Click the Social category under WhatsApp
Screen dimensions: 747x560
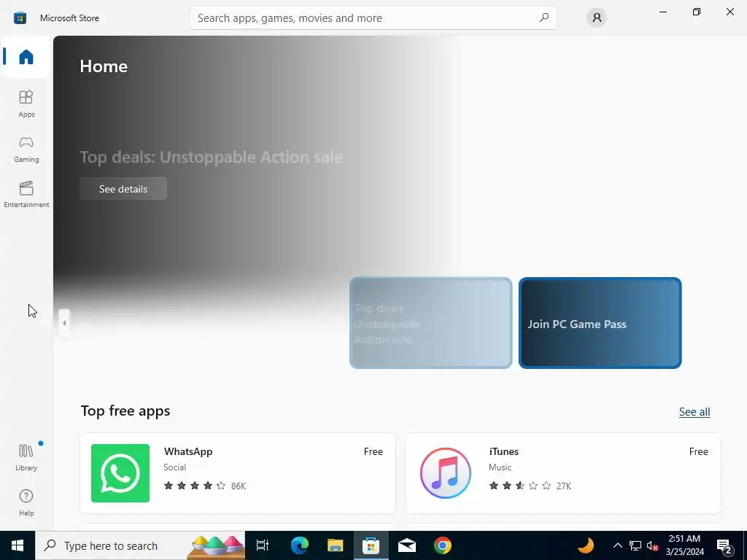[x=175, y=467]
